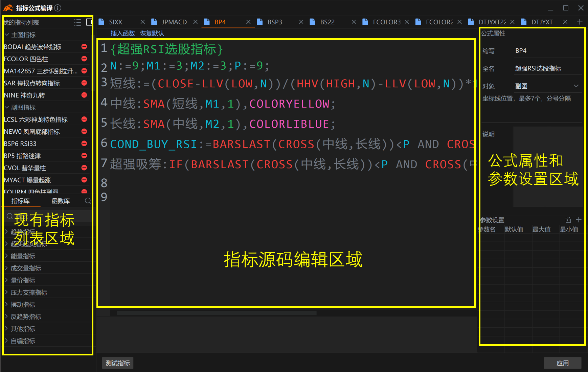The width and height of the screenshot is (588, 372).
Task: Remove FCOLOR 四色柱 with its red minus icon
Action: (84, 59)
